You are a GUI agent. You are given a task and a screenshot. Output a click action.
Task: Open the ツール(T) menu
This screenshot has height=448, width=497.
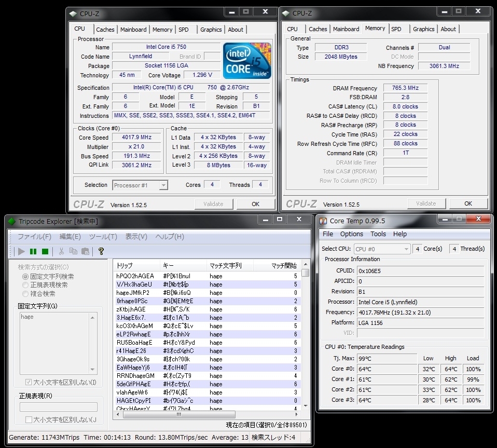103,237
